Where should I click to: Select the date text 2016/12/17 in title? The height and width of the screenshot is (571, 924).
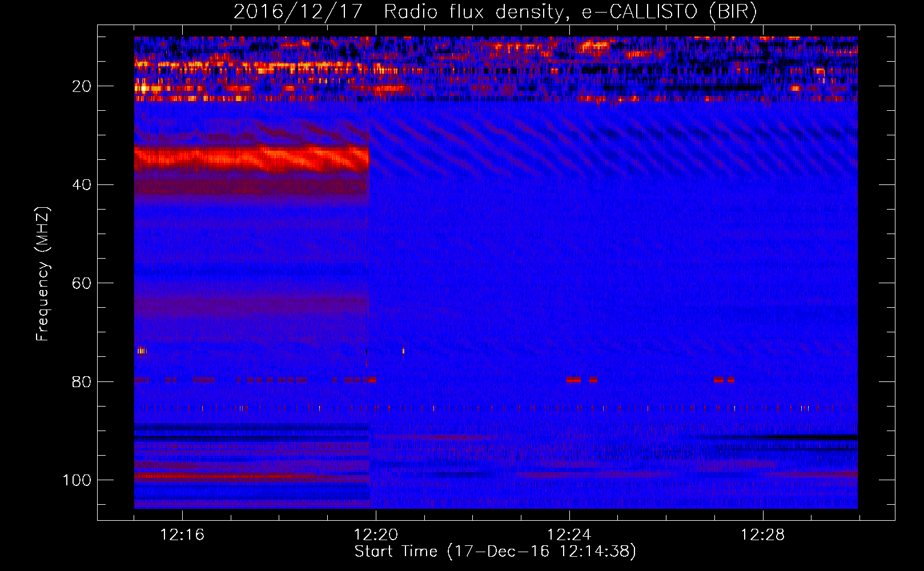(x=298, y=11)
